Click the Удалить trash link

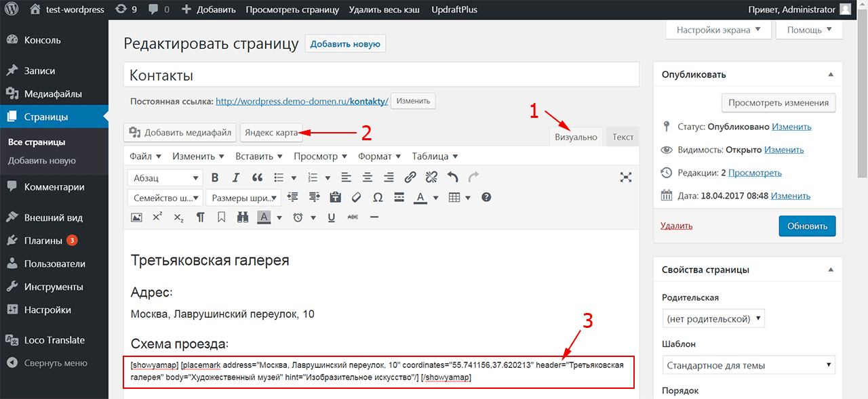click(x=676, y=226)
